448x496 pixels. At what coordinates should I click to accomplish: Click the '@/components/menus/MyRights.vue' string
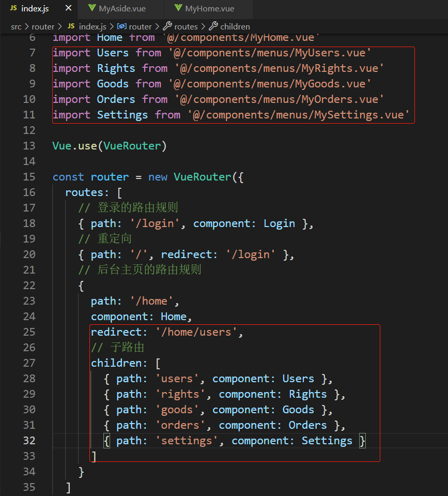coord(279,68)
